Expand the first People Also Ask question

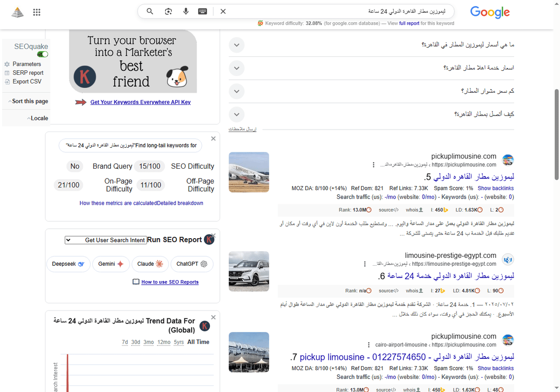(x=237, y=45)
